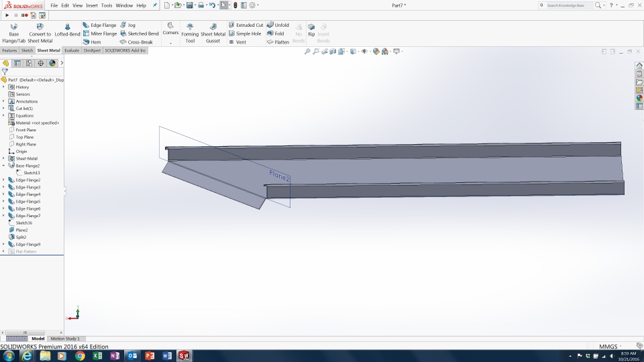Select the Simple Hole tool
Image resolution: width=644 pixels, height=362 pixels.
coord(245,34)
